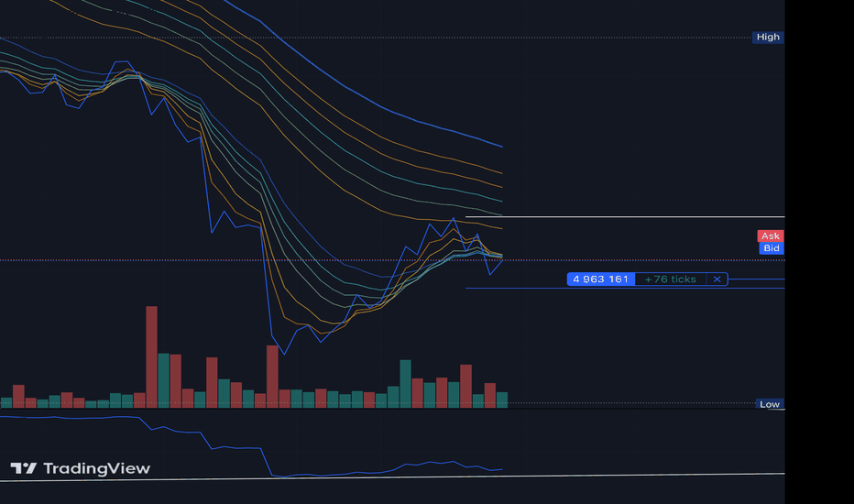Image resolution: width=854 pixels, height=504 pixels.
Task: Click the Low price label
Action: click(x=770, y=404)
